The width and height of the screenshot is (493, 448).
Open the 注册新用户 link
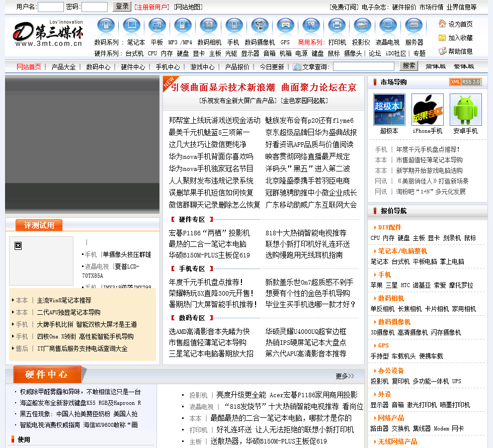coord(151,7)
